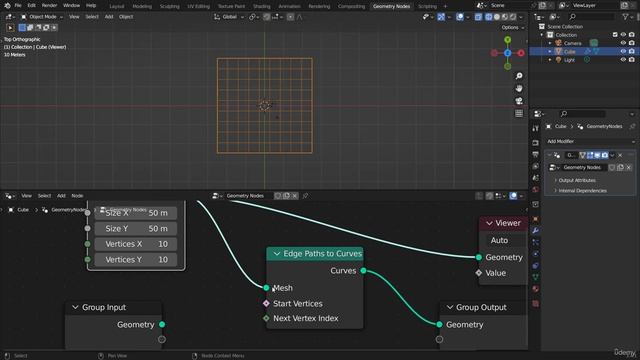Open the Scene properties tab icon
640x360 pixels.
535,178
